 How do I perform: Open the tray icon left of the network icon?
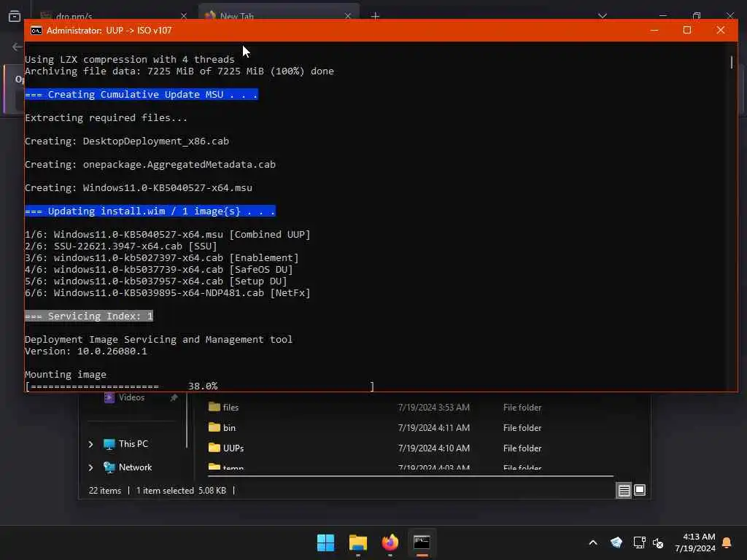616,542
